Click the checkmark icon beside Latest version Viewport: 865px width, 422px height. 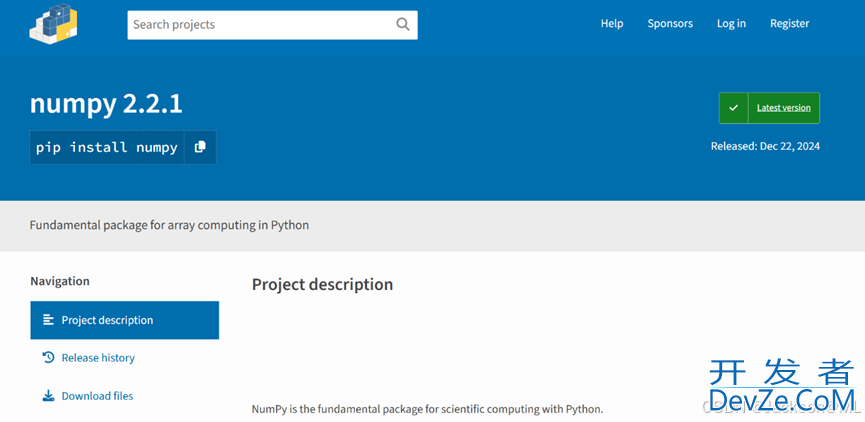click(733, 108)
